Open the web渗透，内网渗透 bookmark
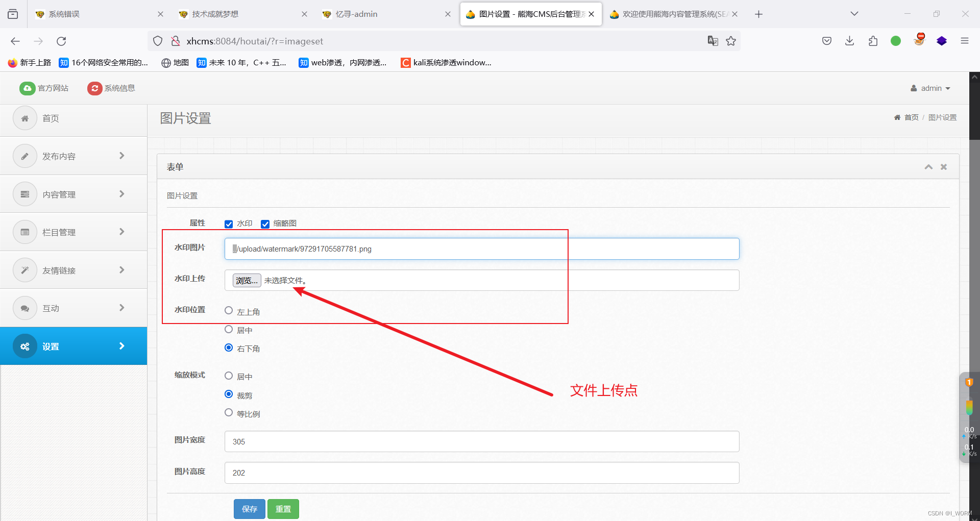 coord(342,63)
